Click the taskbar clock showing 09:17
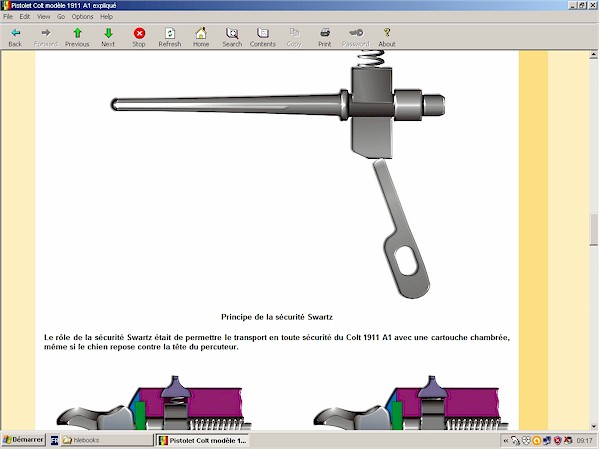The height and width of the screenshot is (450, 600). [584, 441]
